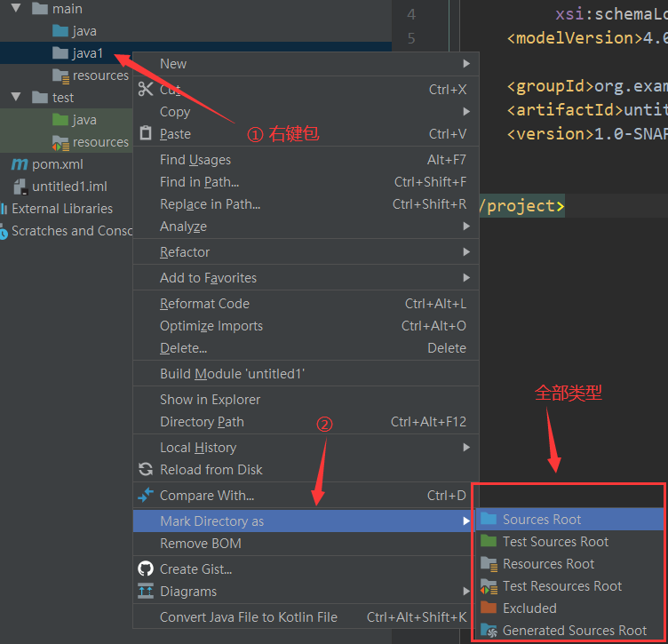Expand the Diagrams submenu arrow

[x=466, y=591]
